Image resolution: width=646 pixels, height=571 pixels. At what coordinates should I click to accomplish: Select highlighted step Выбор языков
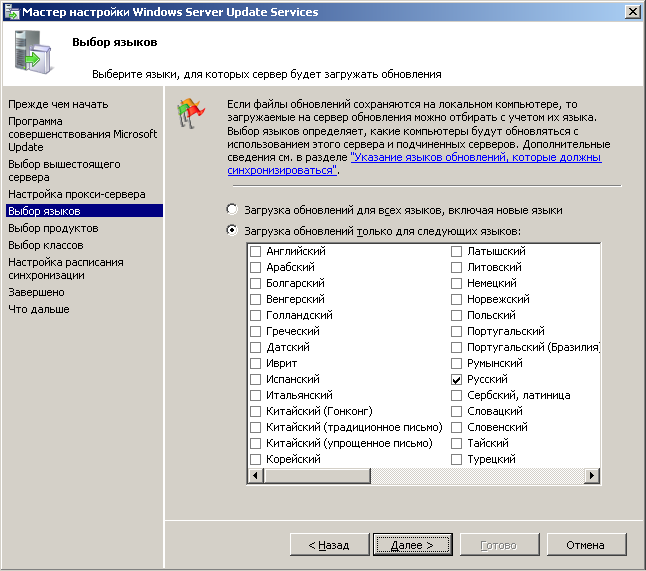84,211
